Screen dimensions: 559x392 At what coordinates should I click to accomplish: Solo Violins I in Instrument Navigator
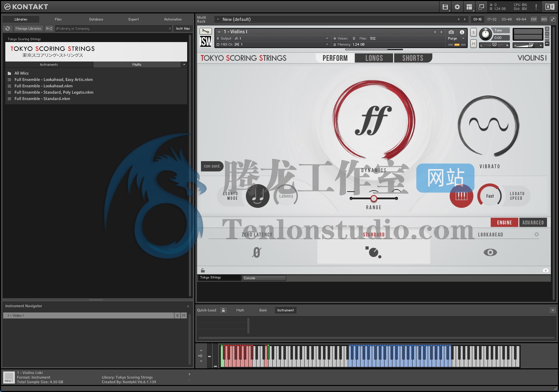177,316
